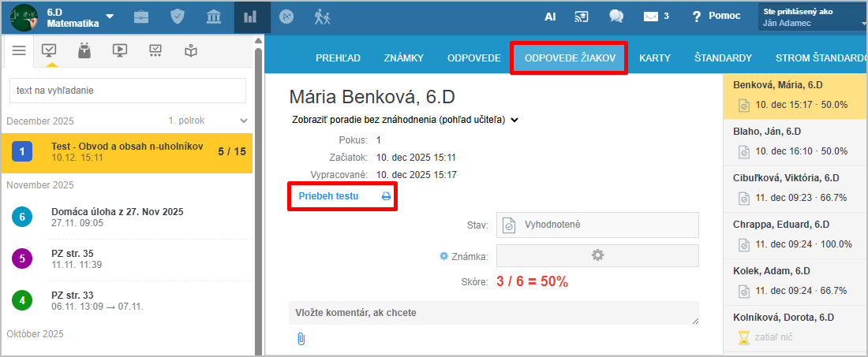Click the walking students icon
This screenshot has height=357, width=868.
(322, 17)
